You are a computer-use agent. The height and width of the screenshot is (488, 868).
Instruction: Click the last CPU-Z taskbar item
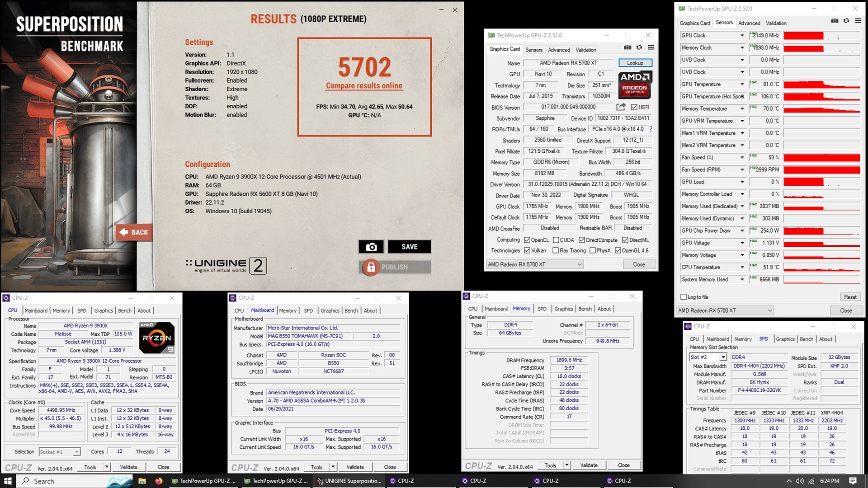638,481
